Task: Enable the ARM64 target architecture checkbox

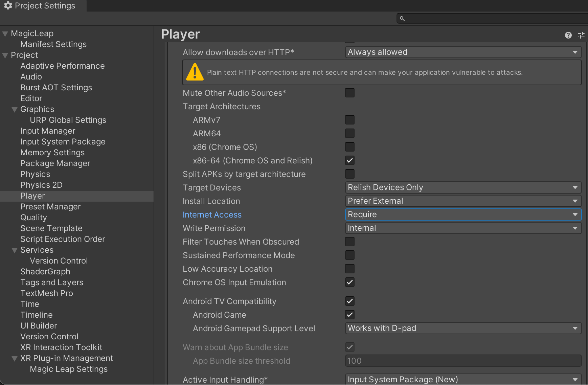Action: pyautogui.click(x=350, y=133)
